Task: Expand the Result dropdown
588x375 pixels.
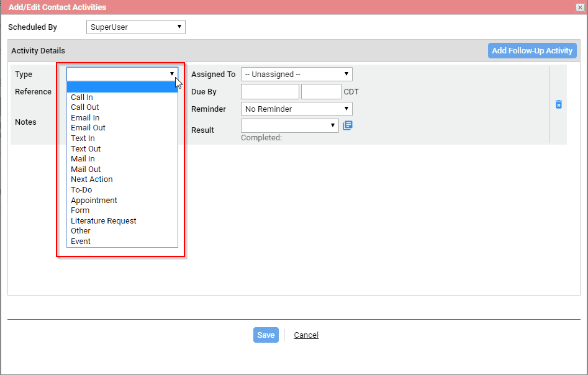Action: click(x=289, y=125)
